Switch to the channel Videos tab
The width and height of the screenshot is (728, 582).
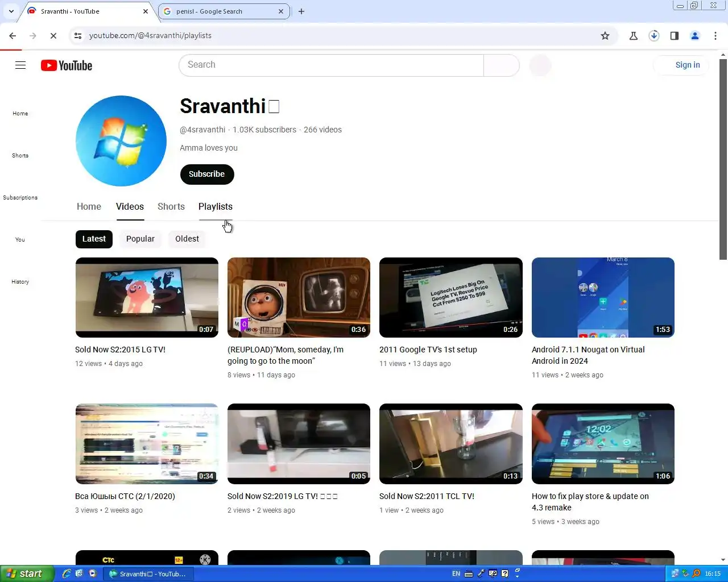point(130,206)
